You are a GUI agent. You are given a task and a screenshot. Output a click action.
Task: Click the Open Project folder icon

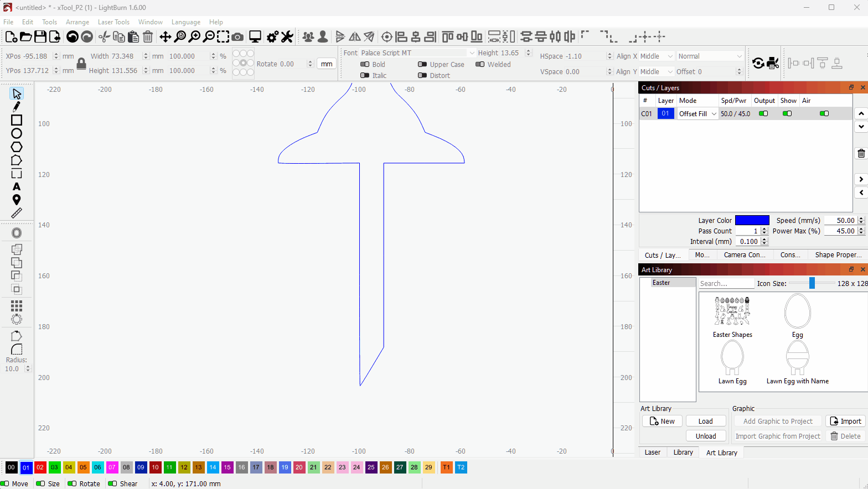coord(25,37)
